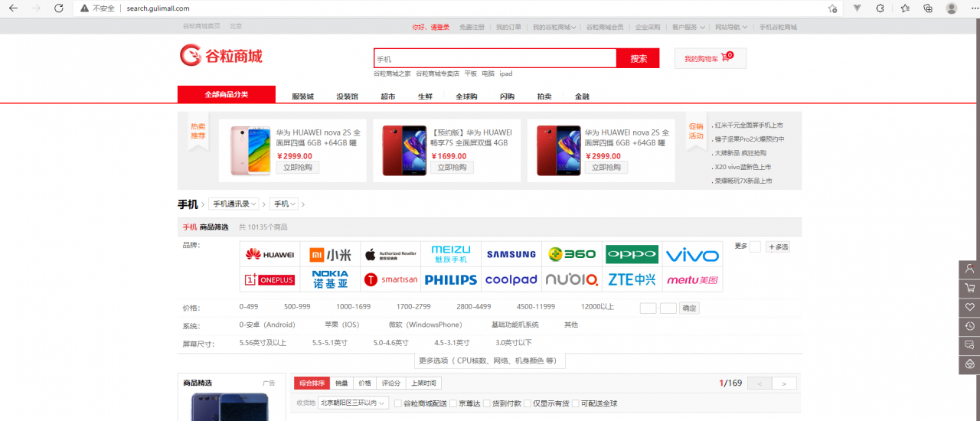The width and height of the screenshot is (980, 421).
Task: Filter by Apple Authorized Reseller logo
Action: 390,255
